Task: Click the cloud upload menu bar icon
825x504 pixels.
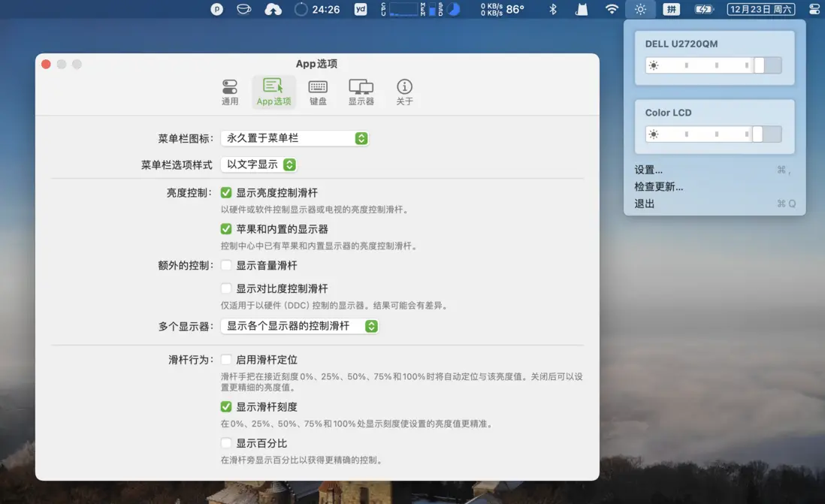Action: [273, 9]
